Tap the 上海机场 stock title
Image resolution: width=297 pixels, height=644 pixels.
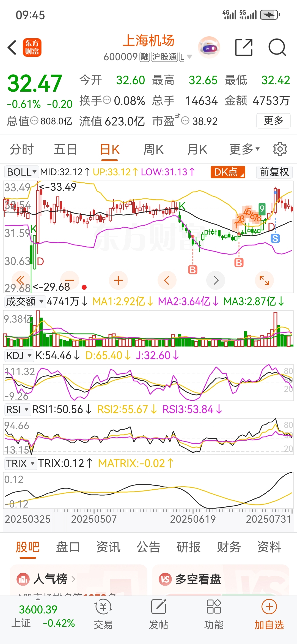coord(148,41)
